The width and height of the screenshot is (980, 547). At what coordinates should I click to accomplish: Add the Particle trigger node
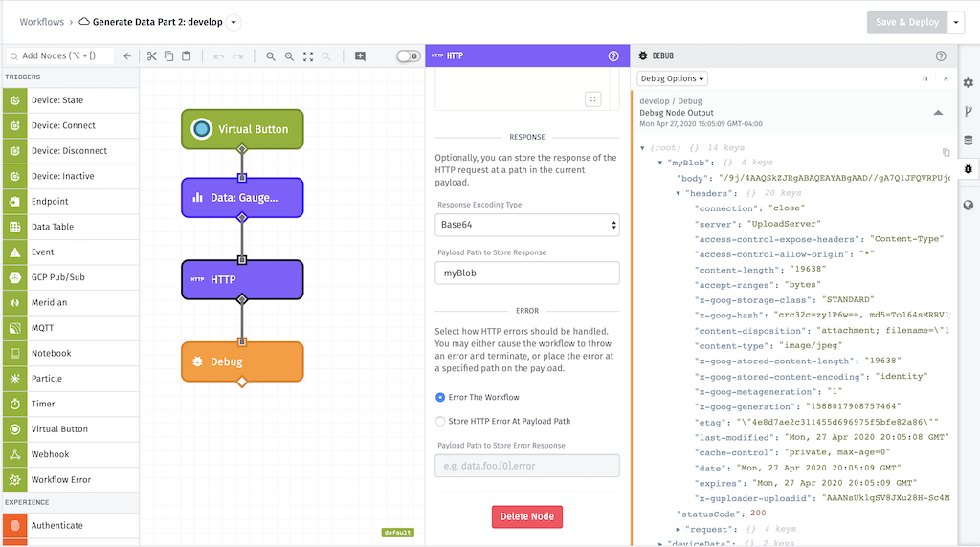pyautogui.click(x=71, y=379)
